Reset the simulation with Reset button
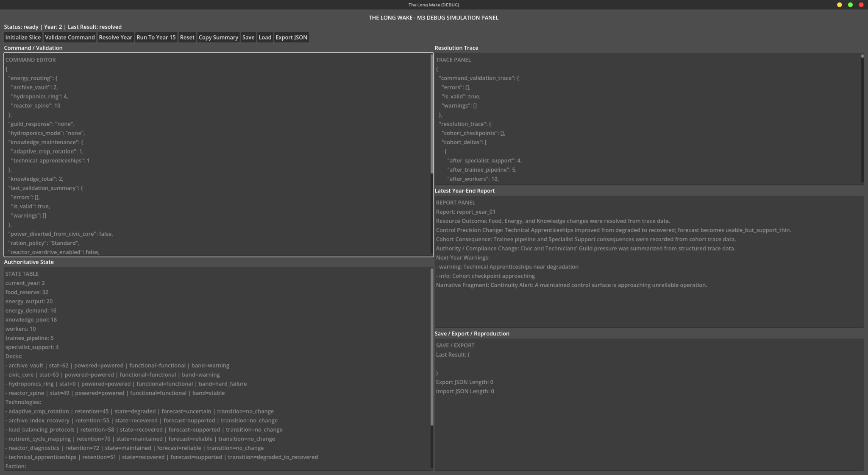The image size is (868, 475). pos(187,37)
